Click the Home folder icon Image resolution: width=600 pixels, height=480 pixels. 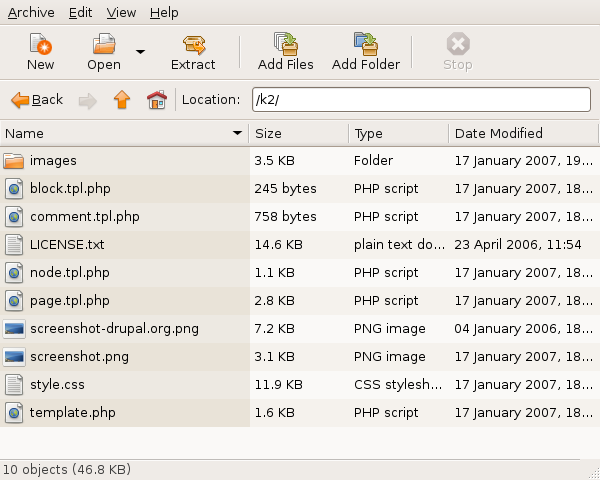tap(156, 100)
